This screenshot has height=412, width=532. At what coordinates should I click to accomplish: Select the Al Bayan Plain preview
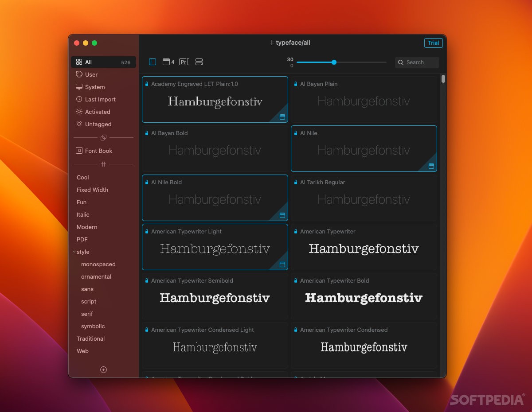364,99
